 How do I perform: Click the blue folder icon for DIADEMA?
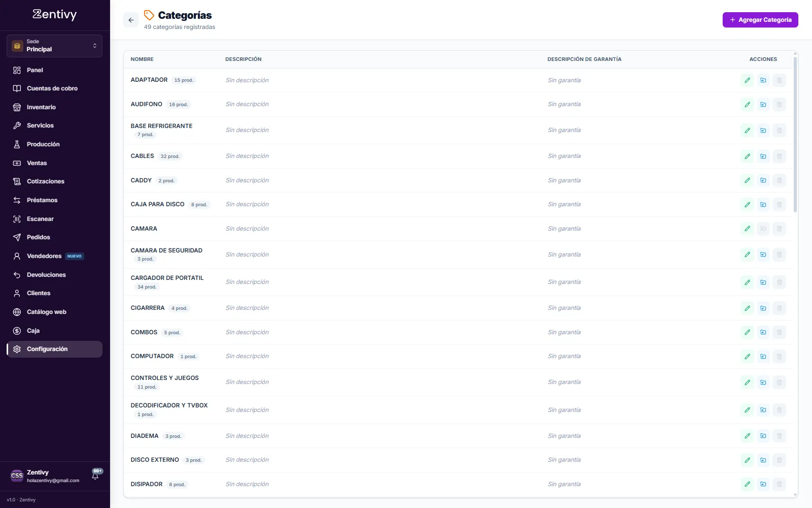(763, 436)
